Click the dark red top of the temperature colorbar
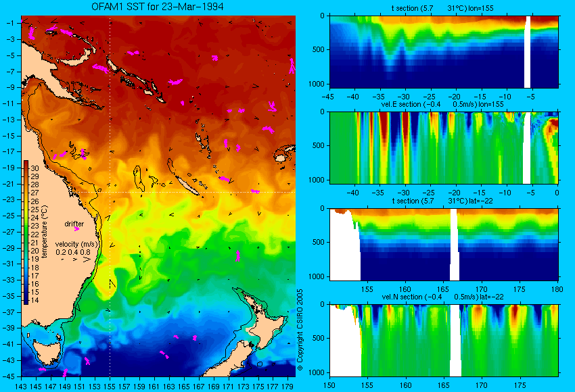 (x=26, y=164)
